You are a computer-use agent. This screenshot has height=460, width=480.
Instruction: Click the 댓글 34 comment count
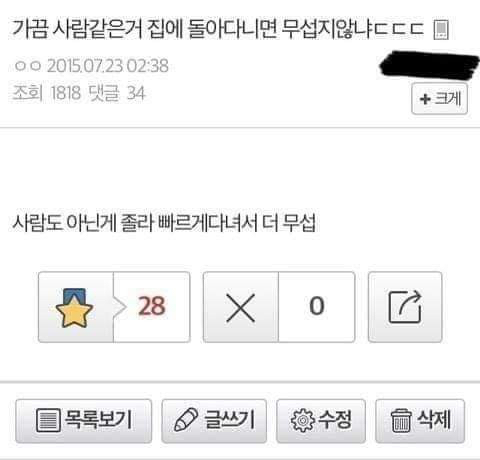[x=117, y=93]
